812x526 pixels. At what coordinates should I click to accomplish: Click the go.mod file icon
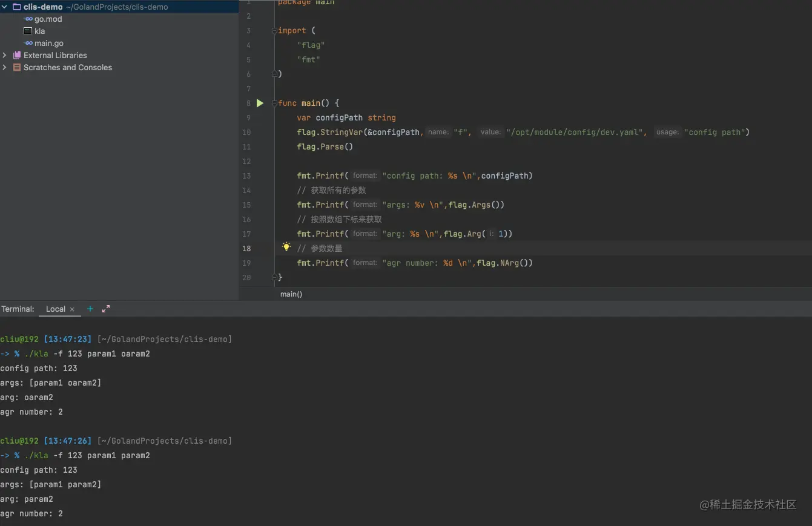pyautogui.click(x=28, y=19)
